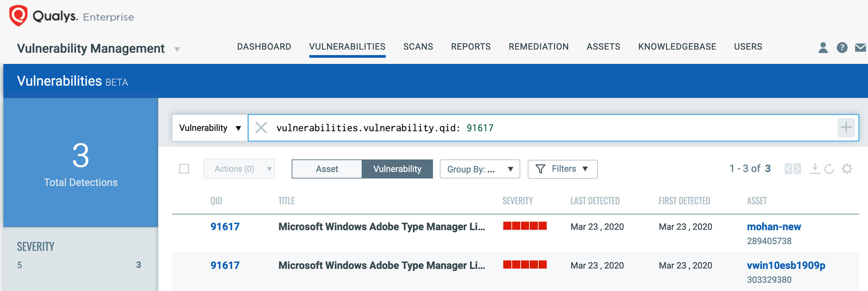The width and height of the screenshot is (868, 291).
Task: Open the settings gear icon
Action: (847, 169)
